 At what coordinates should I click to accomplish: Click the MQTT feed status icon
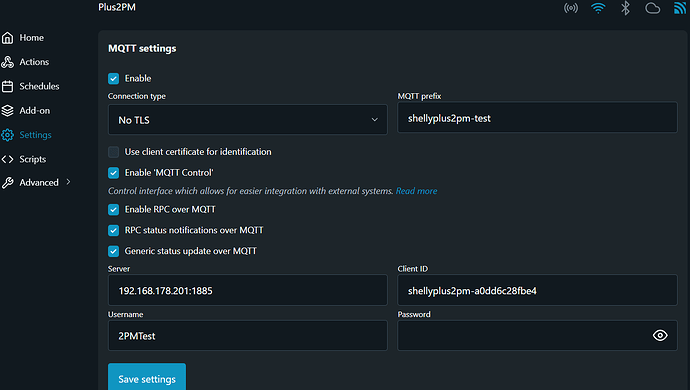click(x=680, y=8)
